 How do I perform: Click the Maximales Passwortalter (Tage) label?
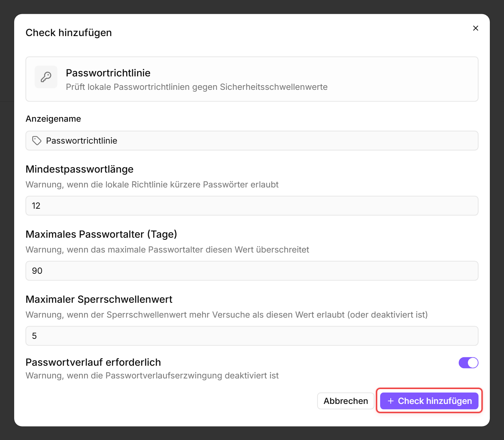(x=101, y=234)
